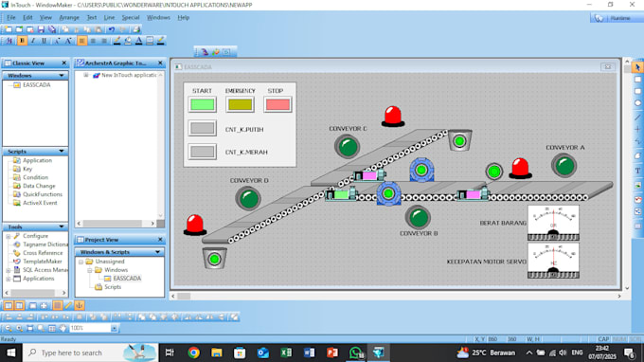Image resolution: width=644 pixels, height=362 pixels.
Task: Open the line color picker
Action: pos(117,41)
